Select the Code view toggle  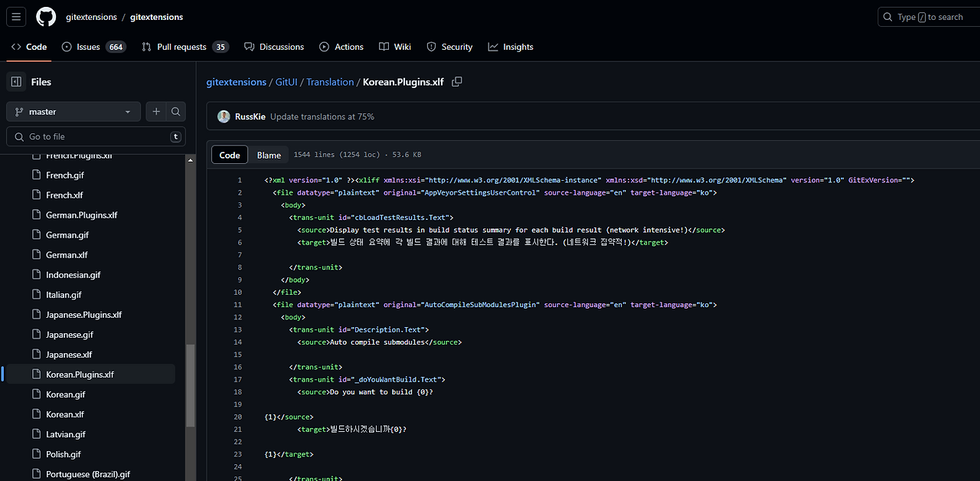pos(230,155)
